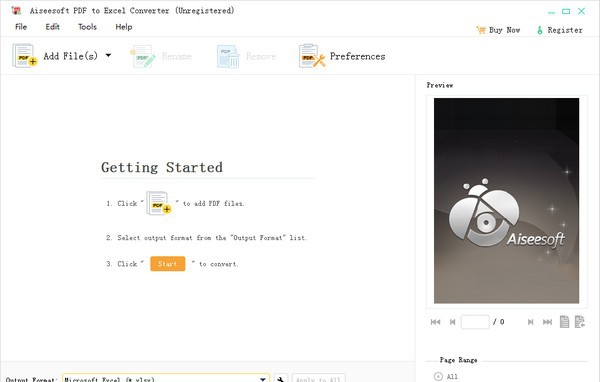This screenshot has width=600, height=382.
Task: Click the preview page number field
Action: point(475,322)
